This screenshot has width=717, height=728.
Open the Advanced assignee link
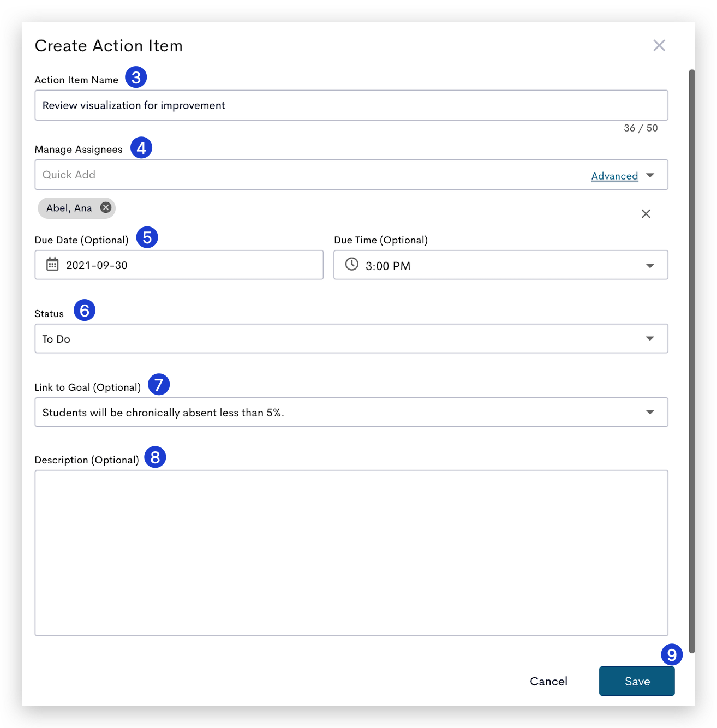614,176
